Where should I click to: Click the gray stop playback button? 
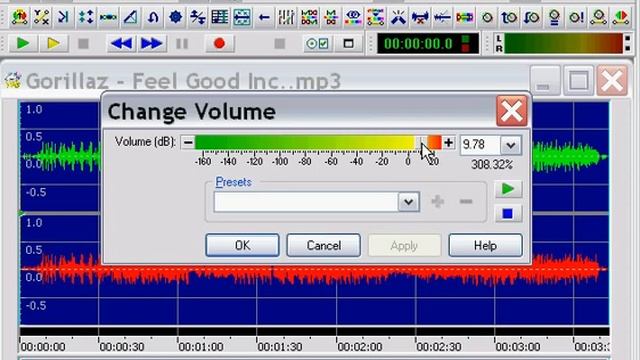point(83,43)
